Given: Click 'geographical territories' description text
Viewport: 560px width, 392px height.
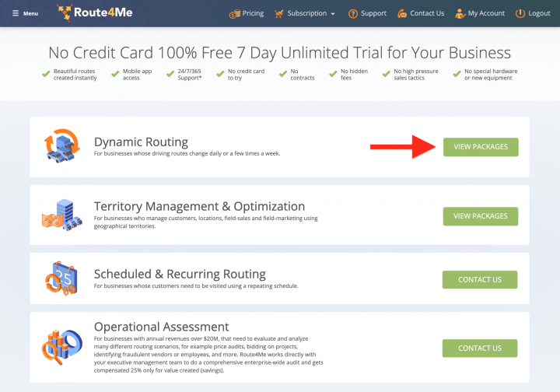Looking at the screenshot, I should (205, 222).
